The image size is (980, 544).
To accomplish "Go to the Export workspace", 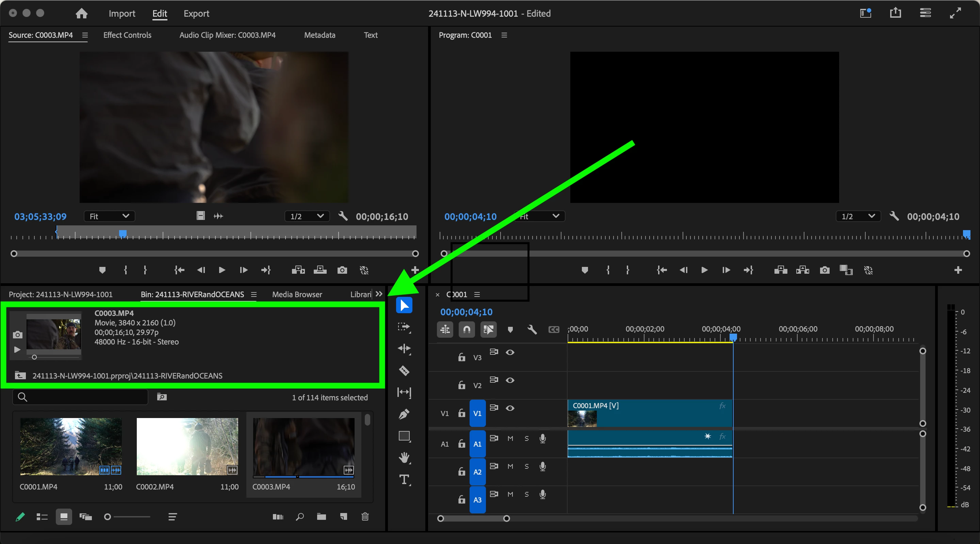I will tap(196, 13).
